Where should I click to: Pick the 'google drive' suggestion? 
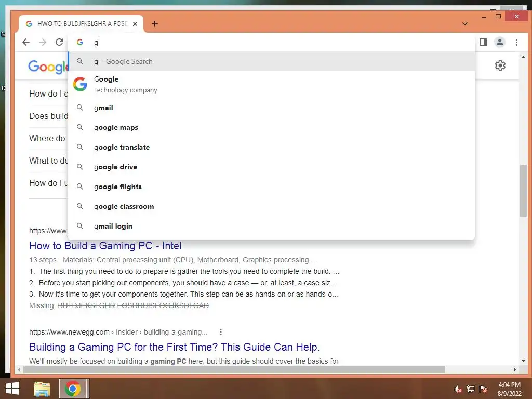coord(271,167)
